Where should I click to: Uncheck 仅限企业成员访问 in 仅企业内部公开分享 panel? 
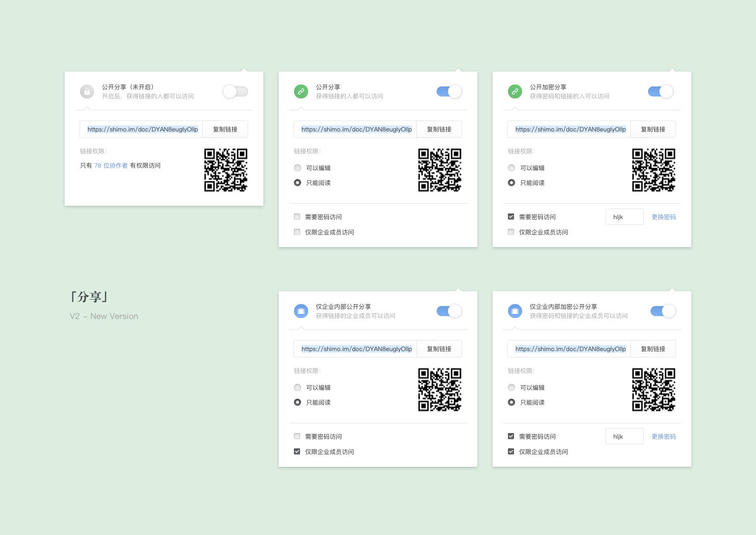tap(297, 452)
